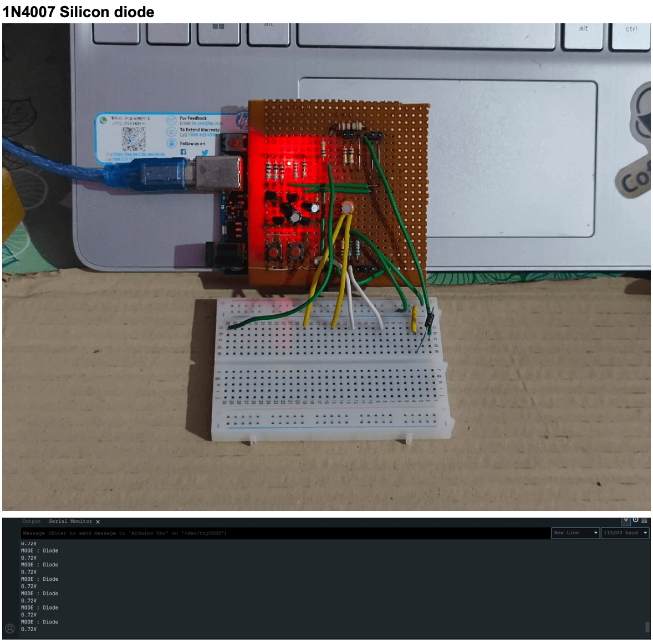
Task: Switch to the Output tab
Action: [32, 521]
